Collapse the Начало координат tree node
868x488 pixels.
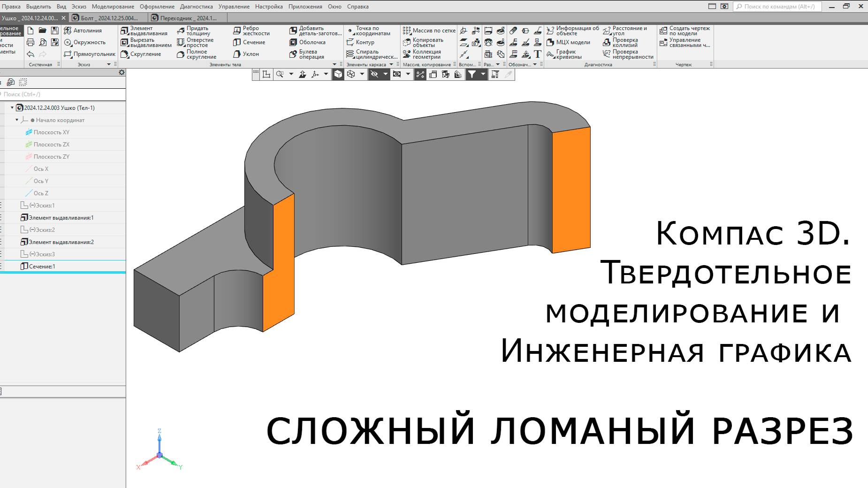(x=17, y=120)
